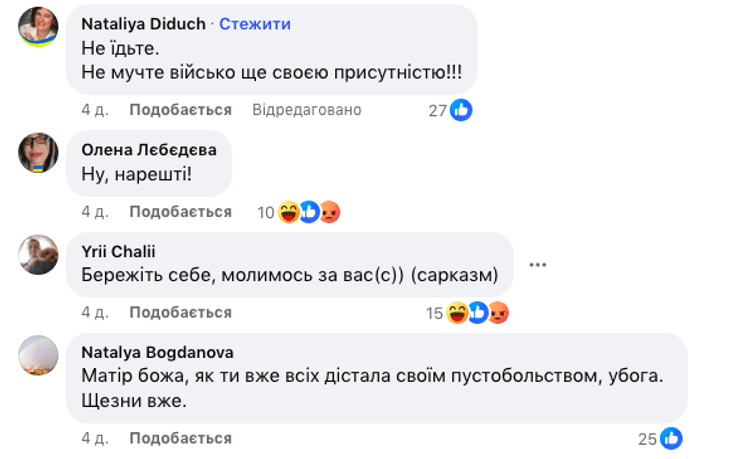Click the 4 д. timestamp on Олена Лебедєва's comment
The height and width of the screenshot is (459, 740).
point(94,212)
